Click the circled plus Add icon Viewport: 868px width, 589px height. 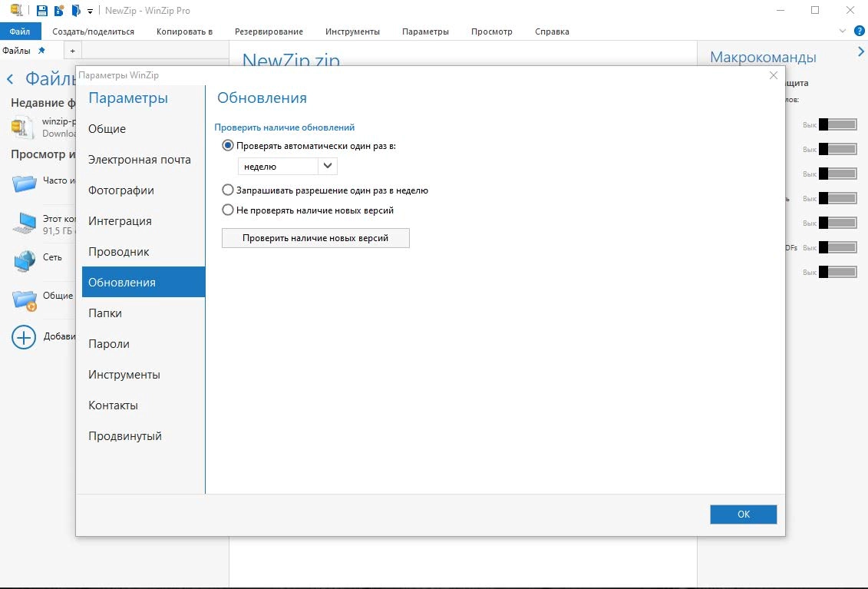[24, 337]
